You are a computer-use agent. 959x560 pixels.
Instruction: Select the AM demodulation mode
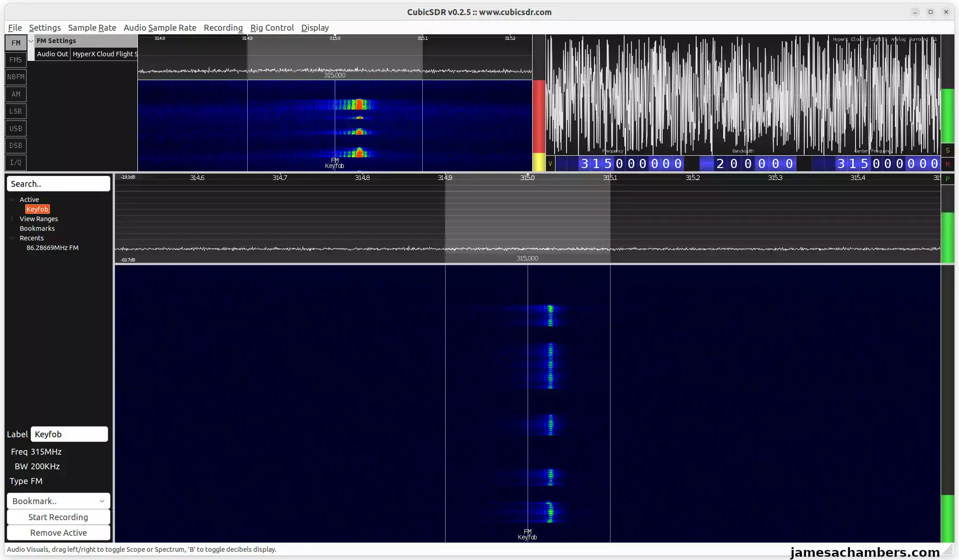coord(15,94)
